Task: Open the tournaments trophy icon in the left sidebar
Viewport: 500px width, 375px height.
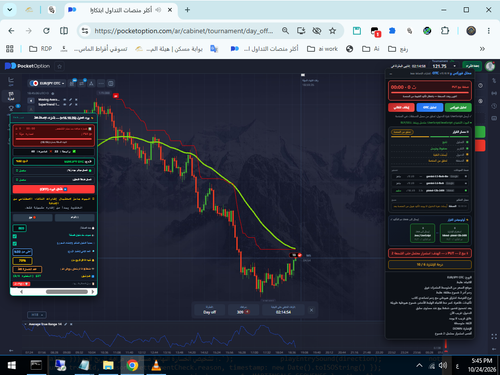Action: point(11,108)
